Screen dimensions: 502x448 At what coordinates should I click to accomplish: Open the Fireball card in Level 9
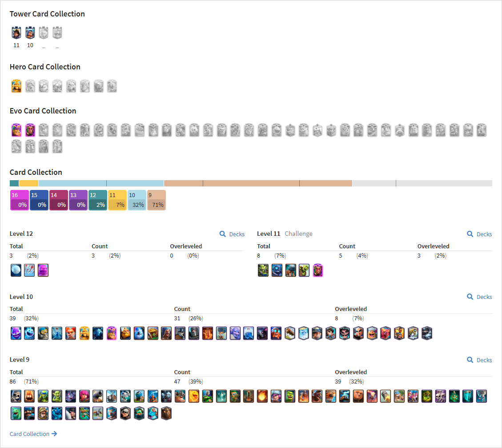point(262,396)
